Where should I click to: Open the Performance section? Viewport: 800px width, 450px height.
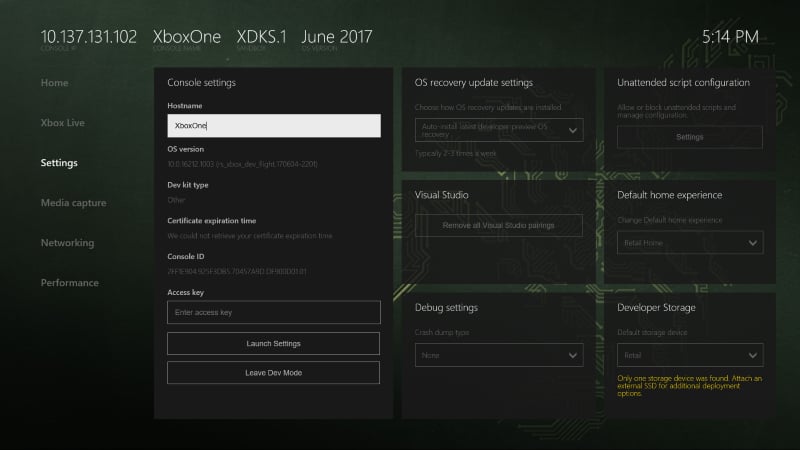click(x=70, y=283)
